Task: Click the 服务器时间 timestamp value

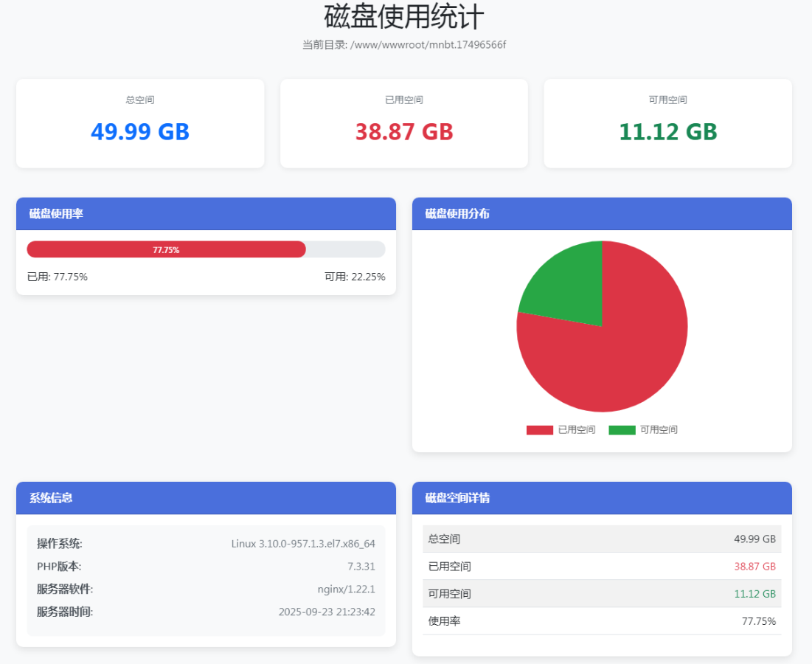Action: [327, 612]
